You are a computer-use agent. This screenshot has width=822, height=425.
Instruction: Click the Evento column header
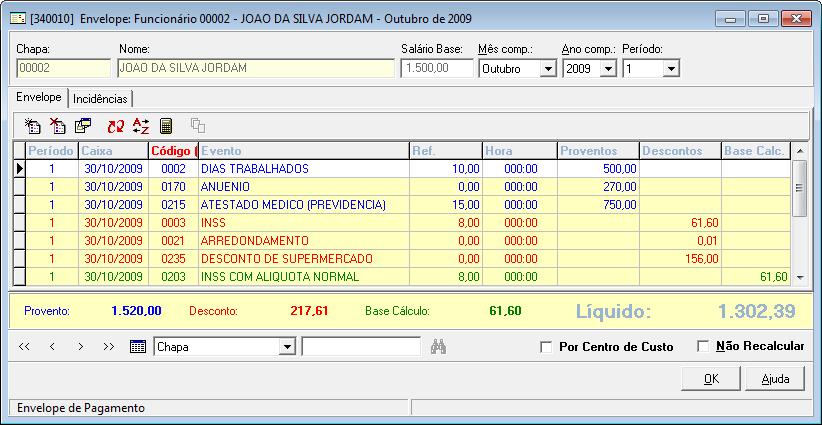click(x=304, y=151)
